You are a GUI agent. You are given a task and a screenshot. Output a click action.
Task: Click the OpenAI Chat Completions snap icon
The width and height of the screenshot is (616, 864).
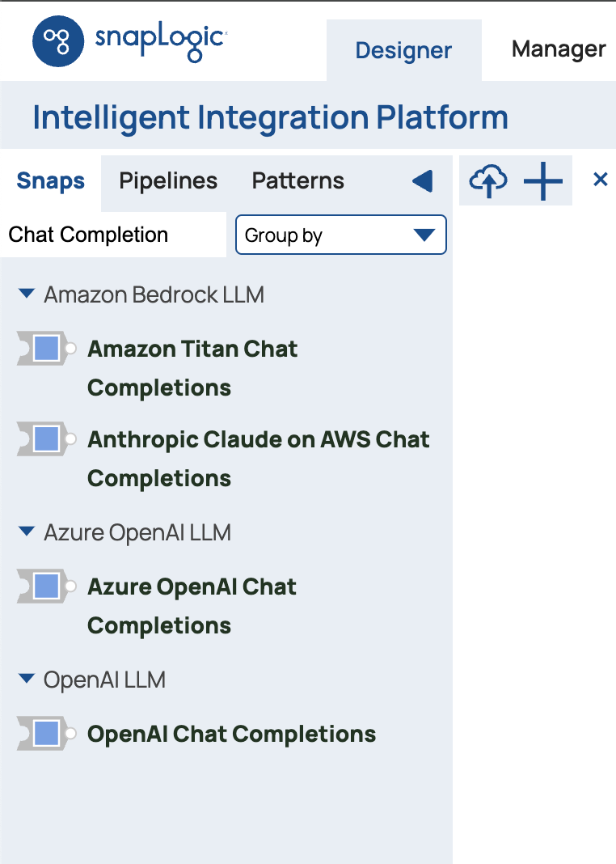point(45,735)
